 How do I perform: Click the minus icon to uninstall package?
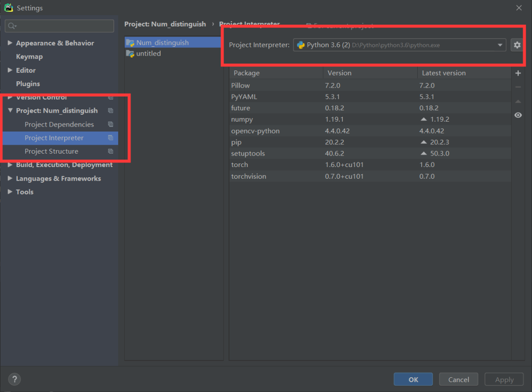(518, 87)
